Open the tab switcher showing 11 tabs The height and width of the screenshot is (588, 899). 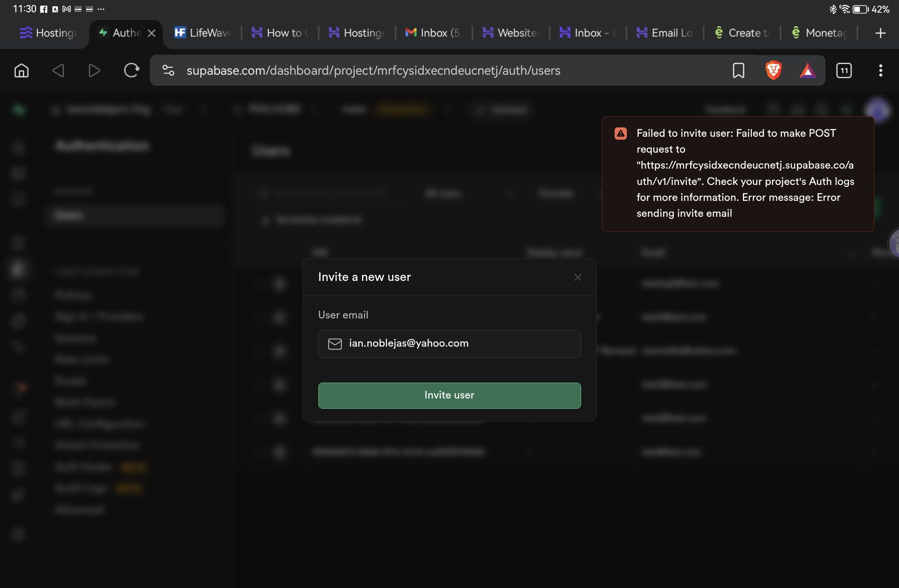(844, 71)
